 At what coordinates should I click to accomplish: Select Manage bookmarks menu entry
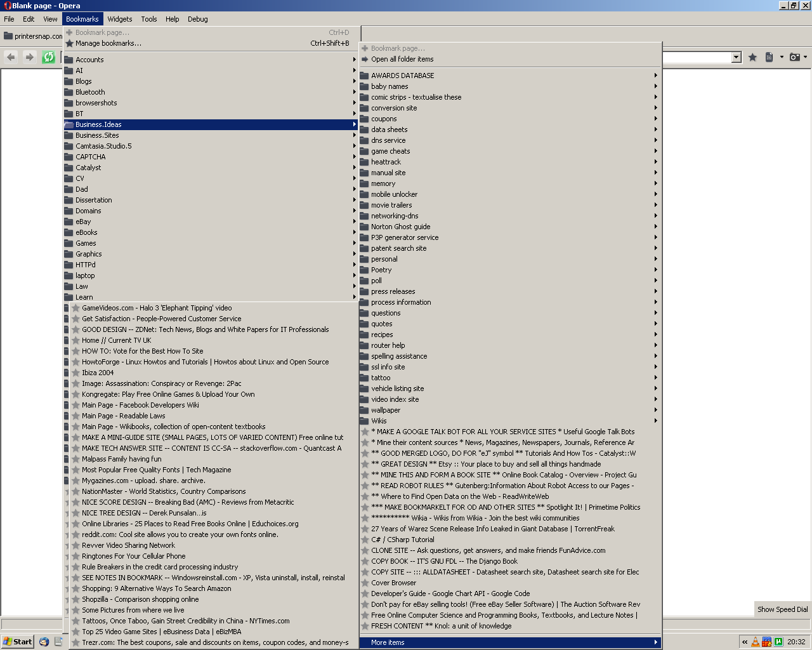pyautogui.click(x=108, y=43)
